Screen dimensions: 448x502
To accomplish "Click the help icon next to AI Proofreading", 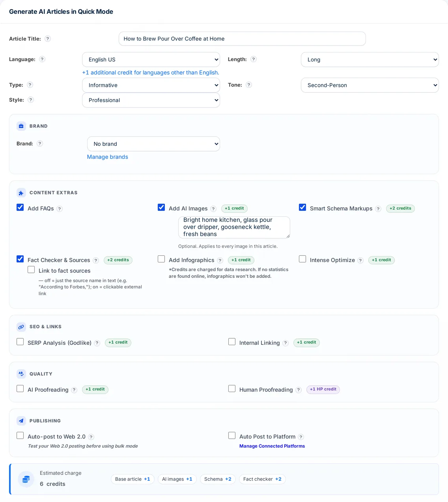I will click(x=74, y=390).
